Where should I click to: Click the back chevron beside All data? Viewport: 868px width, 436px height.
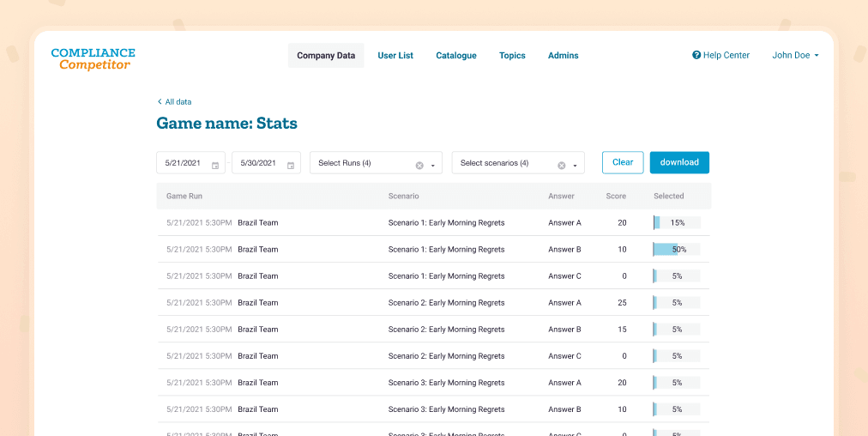pos(160,102)
